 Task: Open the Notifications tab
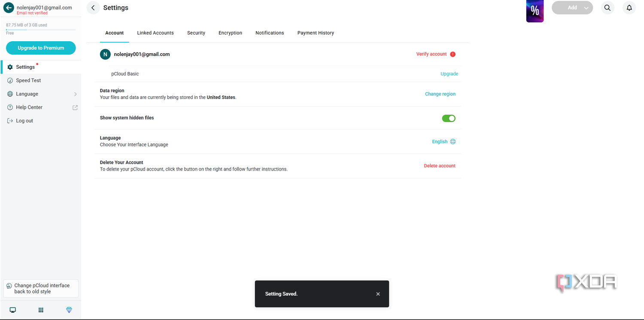click(270, 33)
